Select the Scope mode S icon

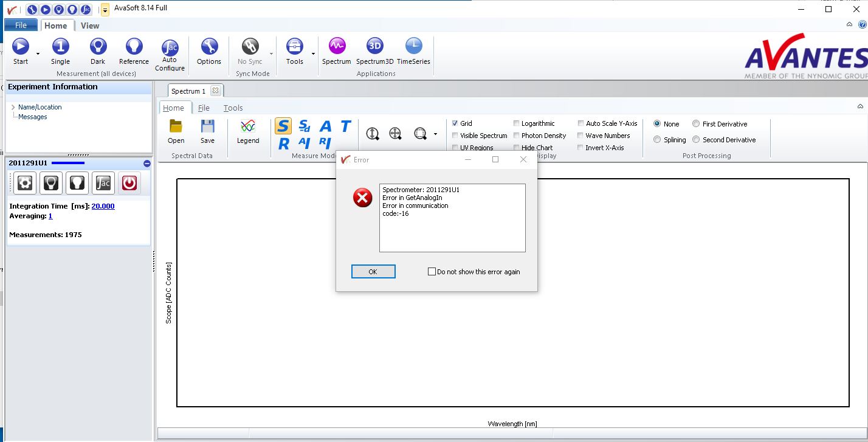pos(283,126)
